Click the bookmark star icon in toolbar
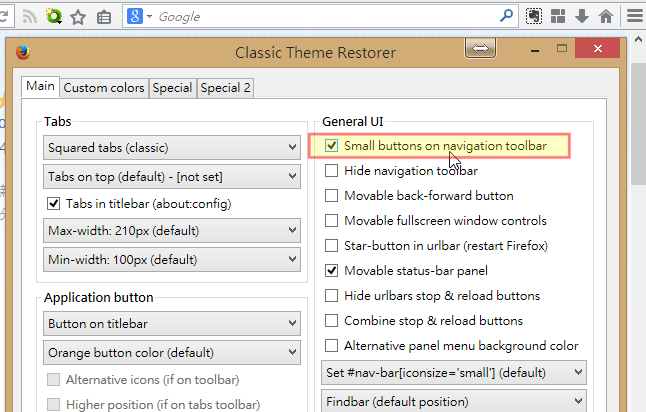This screenshot has width=646, height=412. tap(78, 17)
